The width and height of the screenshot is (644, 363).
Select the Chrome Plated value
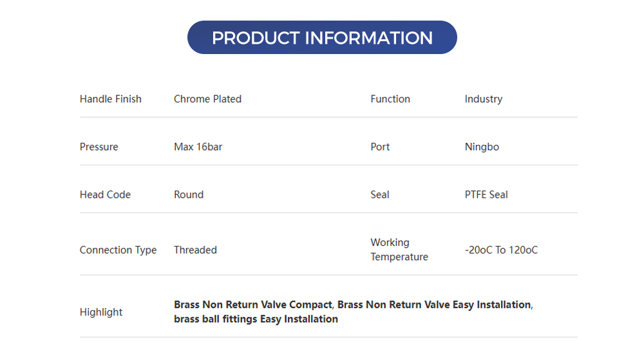207,99
